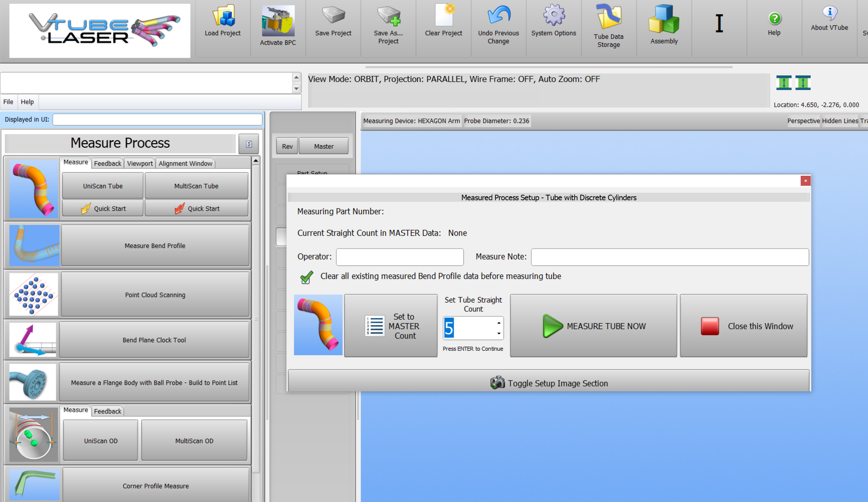
Task: Click the Clear Project icon
Action: tap(444, 15)
